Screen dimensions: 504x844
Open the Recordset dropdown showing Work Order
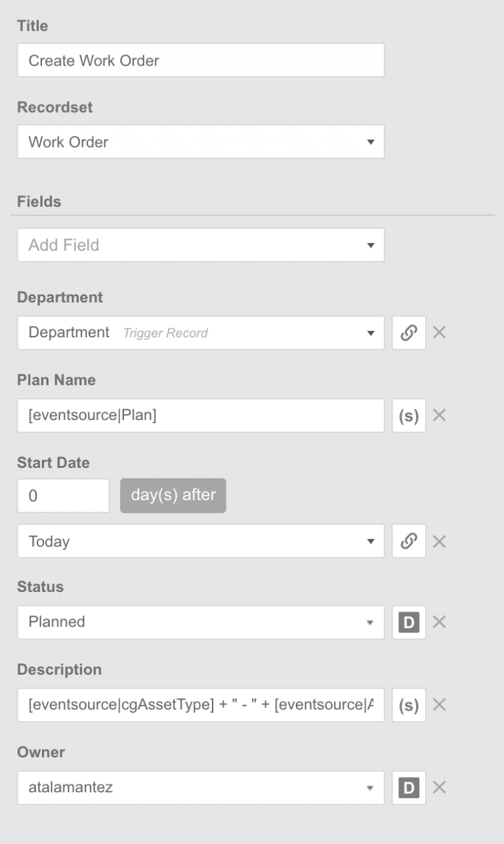[x=200, y=141]
